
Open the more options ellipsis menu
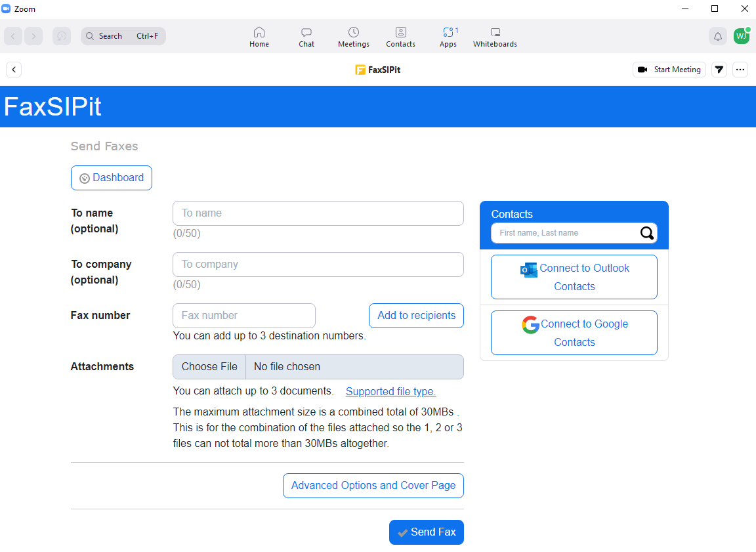[740, 70]
